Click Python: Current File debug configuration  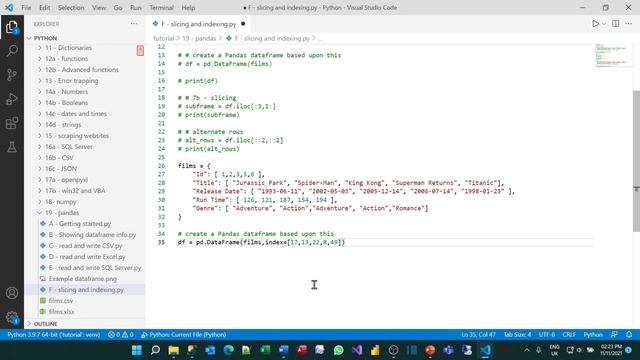click(x=183, y=335)
